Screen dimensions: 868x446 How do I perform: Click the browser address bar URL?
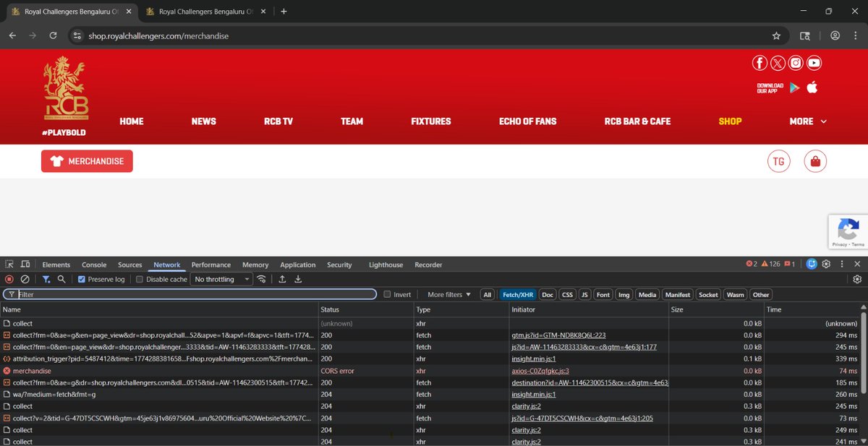[158, 35]
